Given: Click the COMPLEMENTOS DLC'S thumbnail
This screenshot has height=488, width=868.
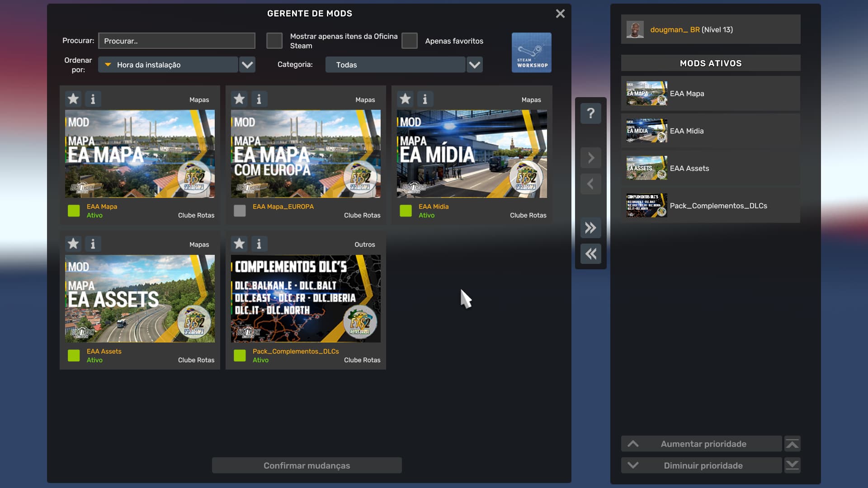Looking at the screenshot, I should pos(306,299).
